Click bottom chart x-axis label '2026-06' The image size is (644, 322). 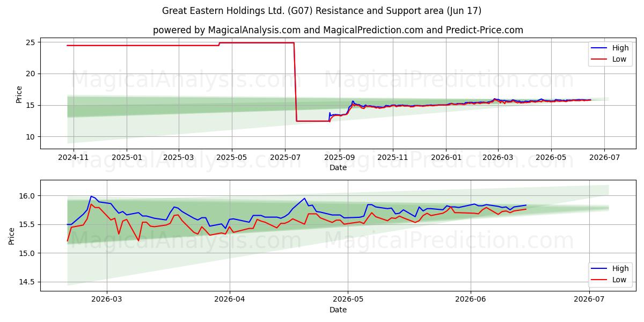(x=470, y=300)
